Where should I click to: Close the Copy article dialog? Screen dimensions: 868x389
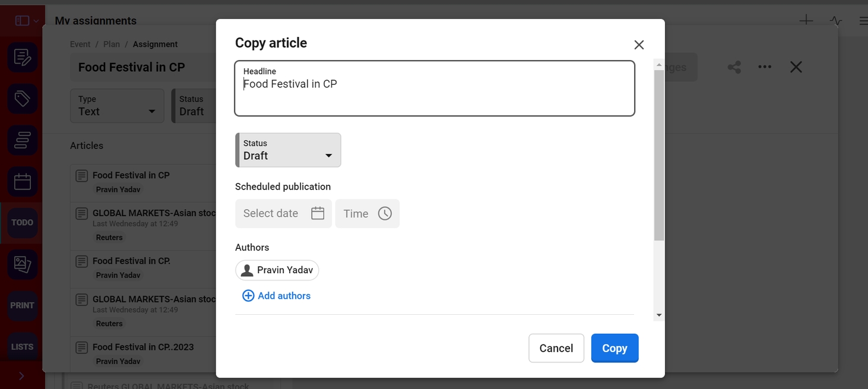tap(639, 45)
